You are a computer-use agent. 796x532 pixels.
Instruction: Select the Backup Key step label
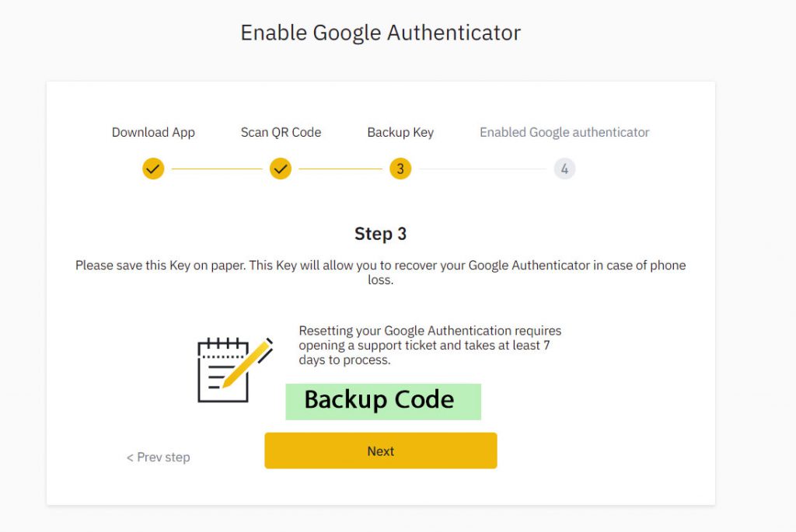point(400,132)
